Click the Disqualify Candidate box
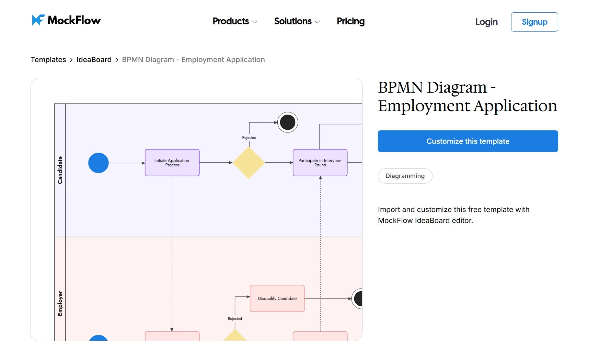 tap(277, 298)
